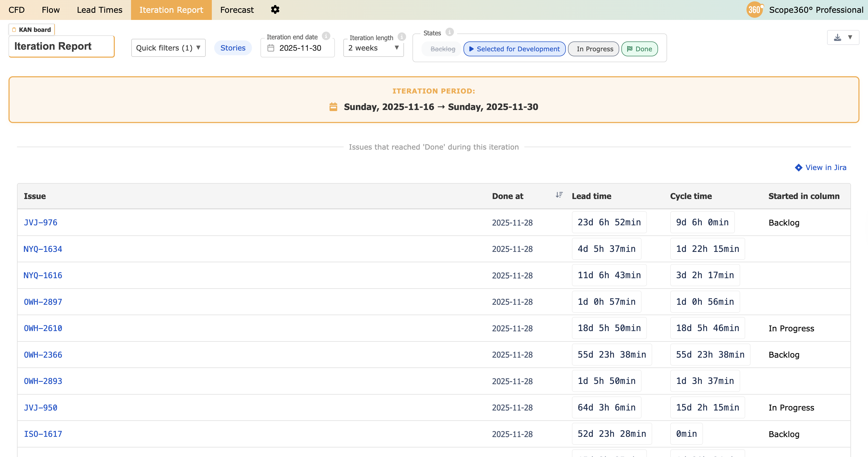This screenshot has width=868, height=457.
Task: Switch to the Lead Times tab
Action: click(99, 10)
